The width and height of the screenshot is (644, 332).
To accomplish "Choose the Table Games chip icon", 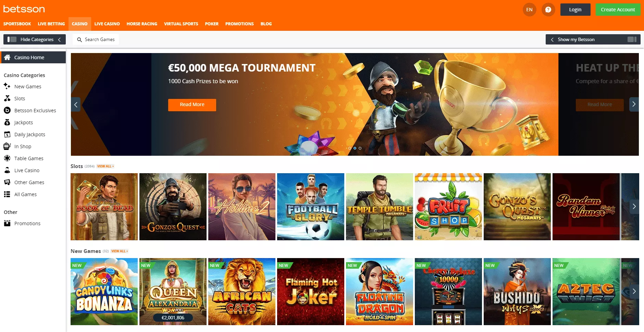I will pyautogui.click(x=7, y=158).
